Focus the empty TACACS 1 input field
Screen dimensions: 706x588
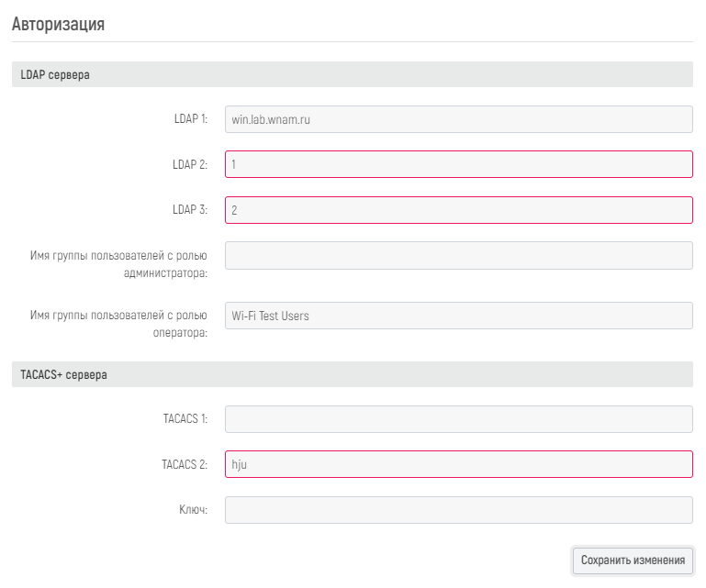coord(458,419)
